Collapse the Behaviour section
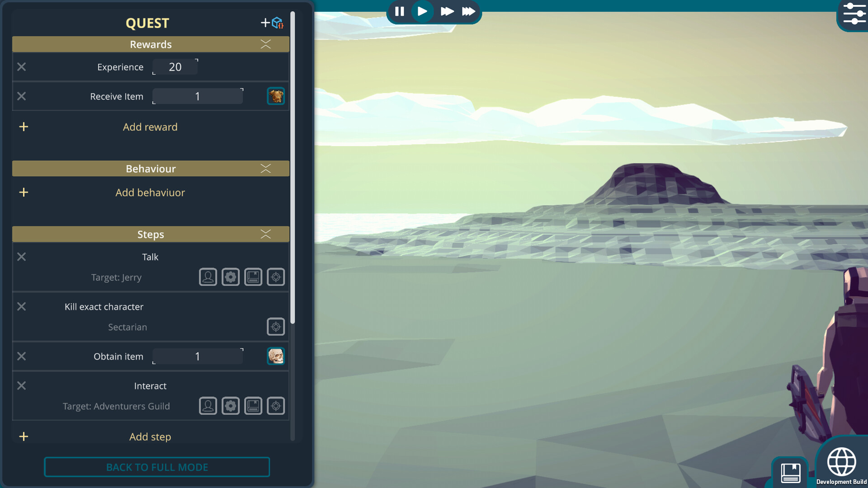This screenshot has width=868, height=488. coord(266,169)
